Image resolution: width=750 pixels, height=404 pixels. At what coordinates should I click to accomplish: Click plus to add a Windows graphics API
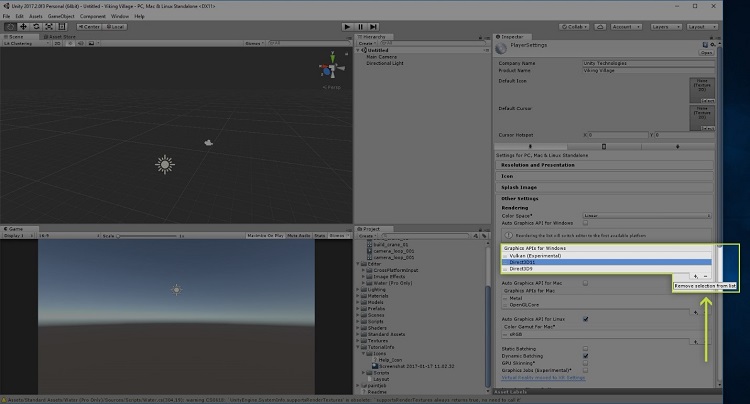tap(695, 275)
